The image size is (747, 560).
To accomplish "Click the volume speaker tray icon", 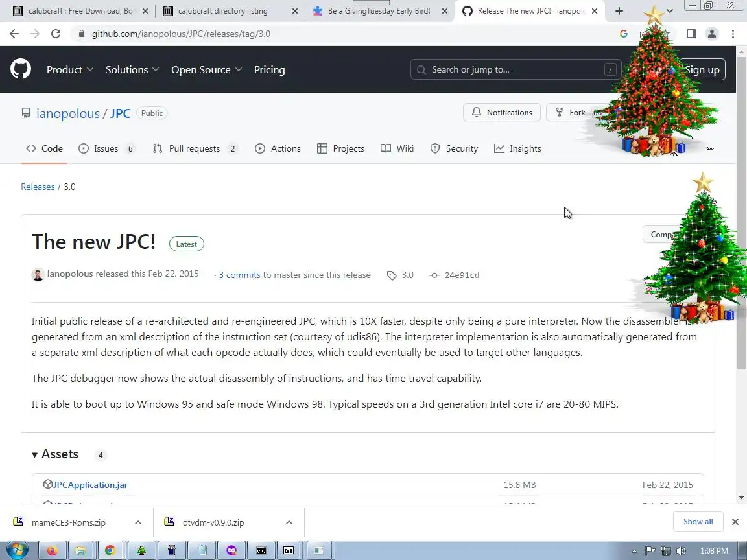I will (682, 550).
